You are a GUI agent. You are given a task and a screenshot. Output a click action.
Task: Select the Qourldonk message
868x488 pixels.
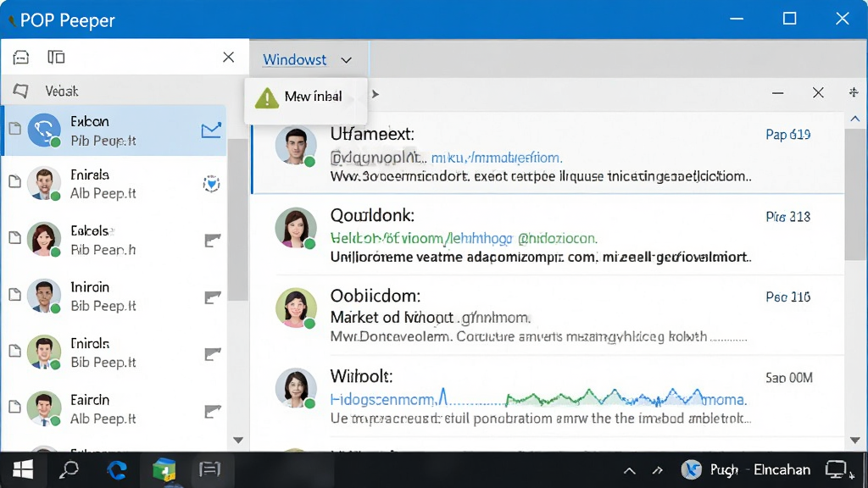[x=548, y=235]
